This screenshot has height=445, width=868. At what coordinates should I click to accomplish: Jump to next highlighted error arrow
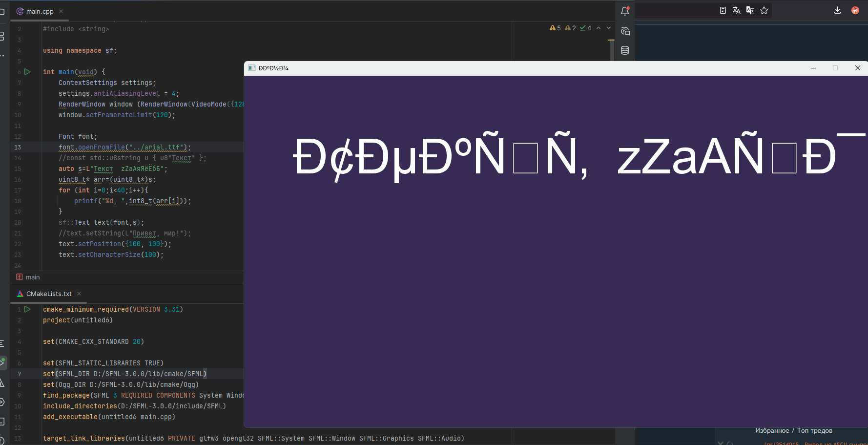pyautogui.click(x=609, y=28)
